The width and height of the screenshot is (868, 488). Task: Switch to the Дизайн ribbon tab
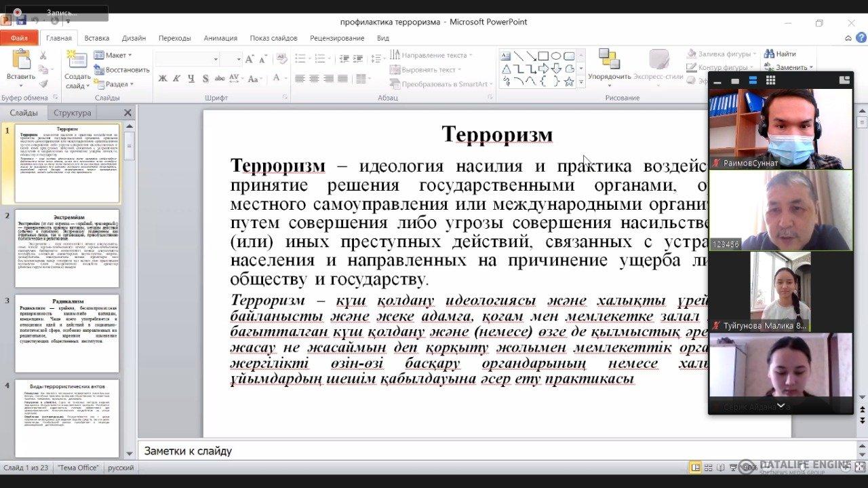pyautogui.click(x=134, y=38)
